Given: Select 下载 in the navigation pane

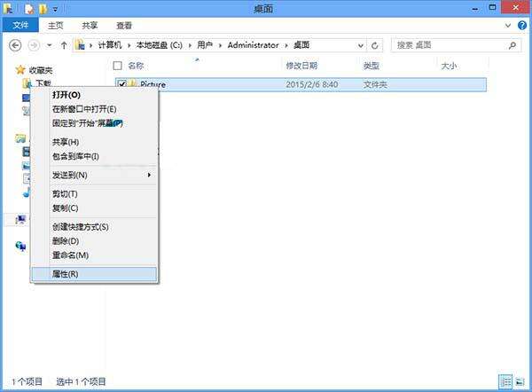Looking at the screenshot, I should tap(43, 83).
